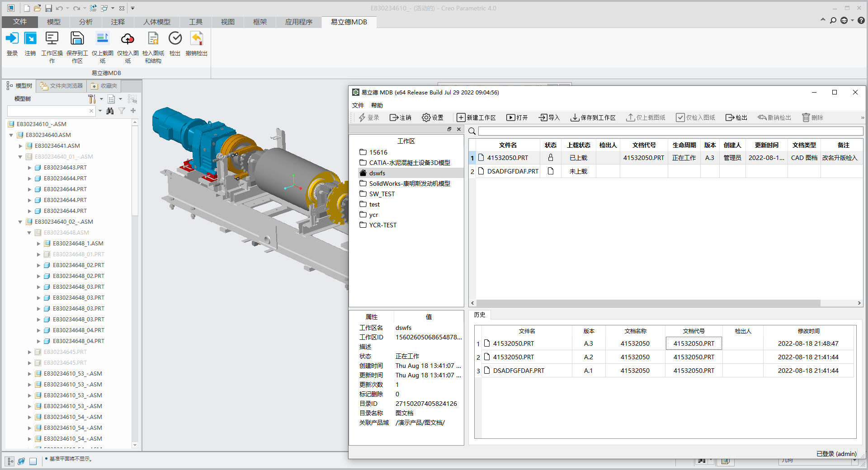Click 新建工作区 in MDB toolbar
This screenshot has width=868, height=470.
click(476, 117)
